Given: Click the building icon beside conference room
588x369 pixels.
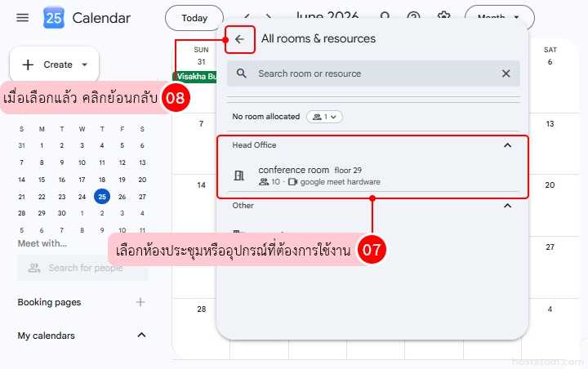Looking at the screenshot, I should 238,176.
